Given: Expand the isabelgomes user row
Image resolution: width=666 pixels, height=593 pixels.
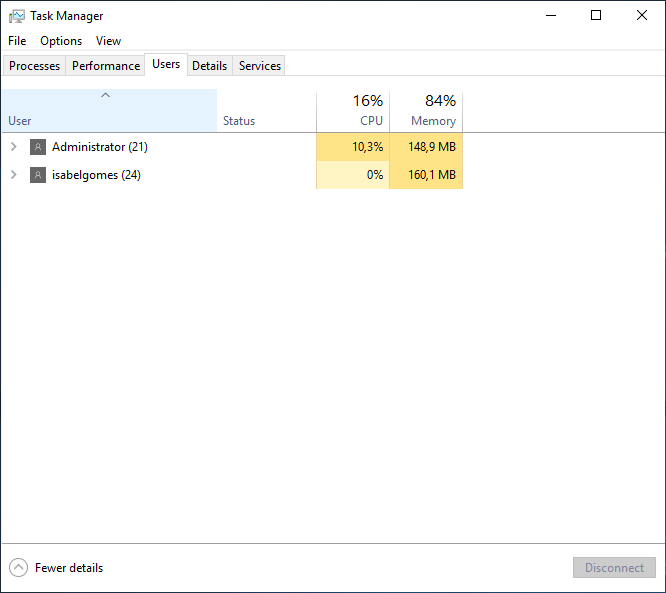Looking at the screenshot, I should click(13, 175).
